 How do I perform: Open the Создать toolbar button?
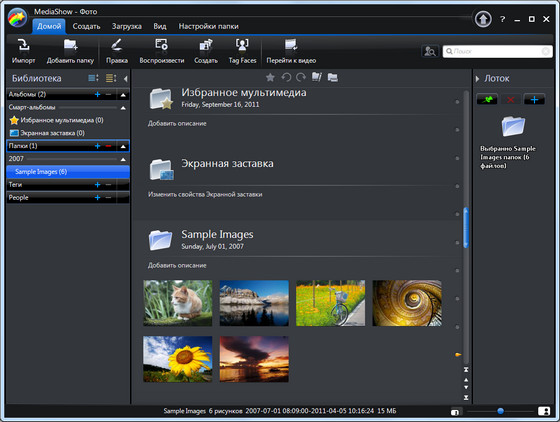click(x=206, y=51)
